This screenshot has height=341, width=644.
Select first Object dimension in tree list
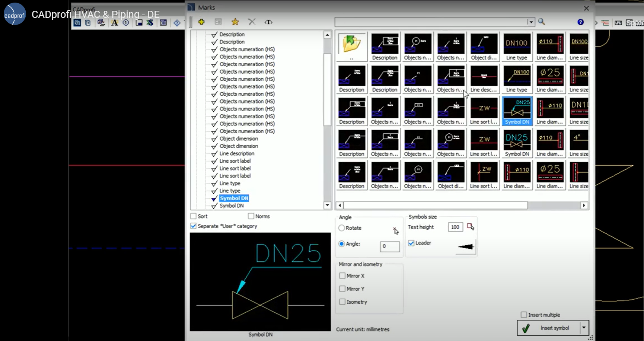[x=239, y=138]
